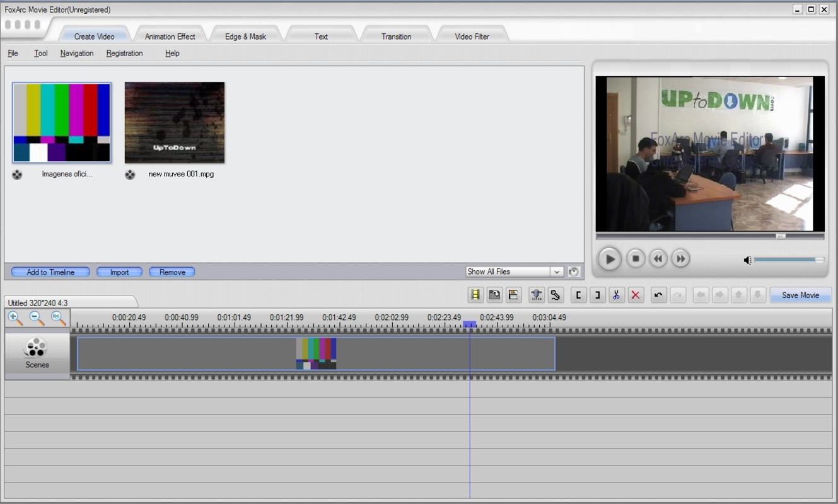Rewind the preview video

[658, 258]
